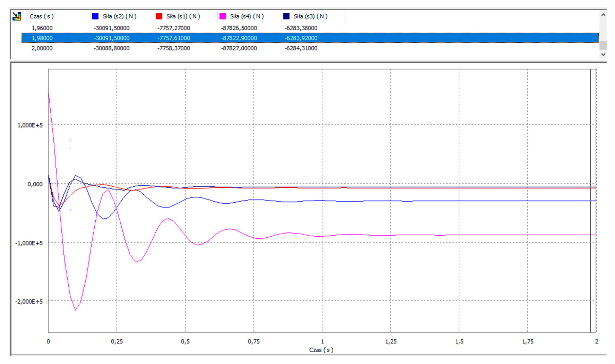This screenshot has width=615, height=364.
Task: Click the red swatch for Siła (s1)
Action: click(159, 17)
